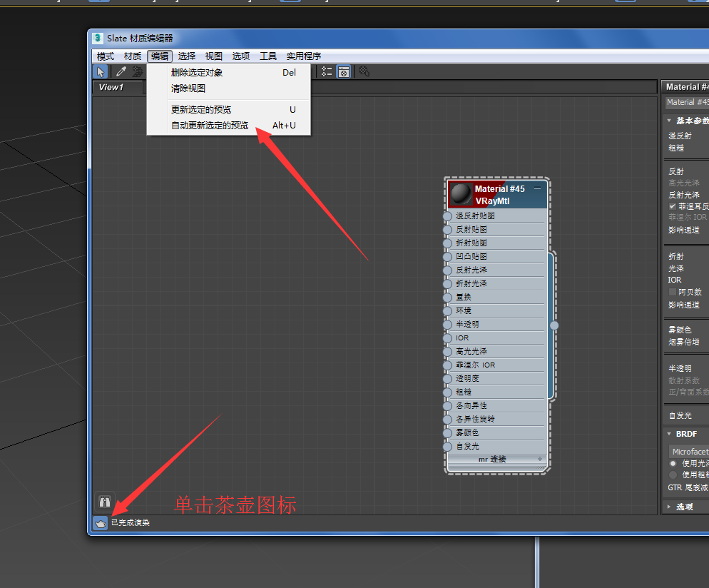Click the 菲涅尔 IOR node input socket
This screenshot has height=588, width=709.
point(447,365)
